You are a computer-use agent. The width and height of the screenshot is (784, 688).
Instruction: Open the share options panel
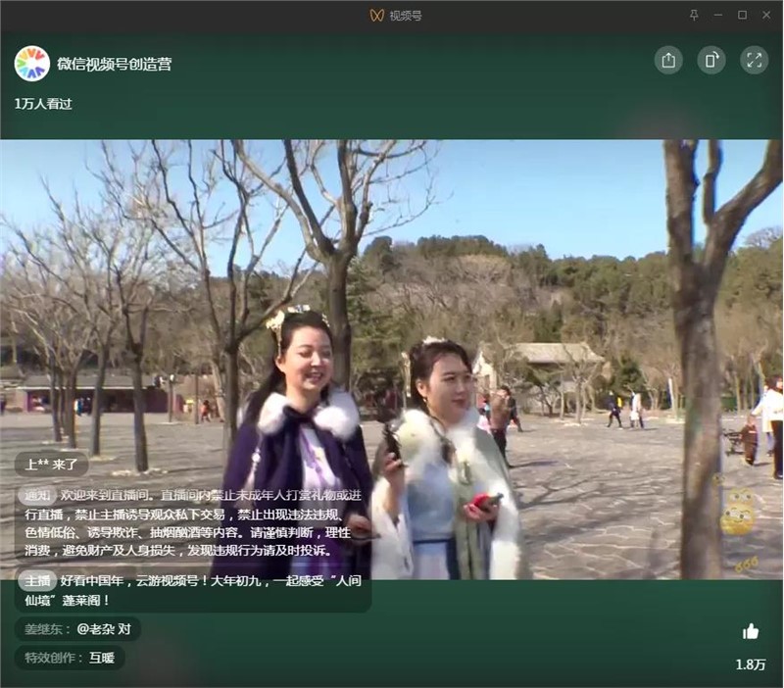pos(670,59)
